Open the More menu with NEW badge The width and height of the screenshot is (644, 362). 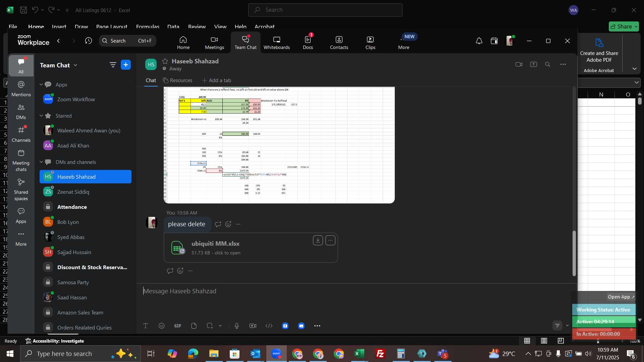(404, 43)
